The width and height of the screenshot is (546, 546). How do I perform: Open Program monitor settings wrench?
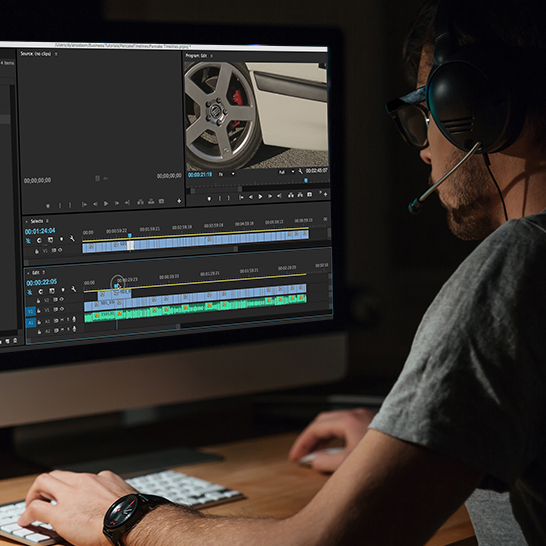point(301,172)
